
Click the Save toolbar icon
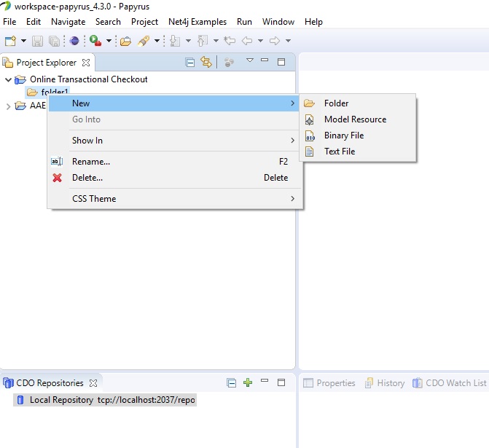pos(37,41)
